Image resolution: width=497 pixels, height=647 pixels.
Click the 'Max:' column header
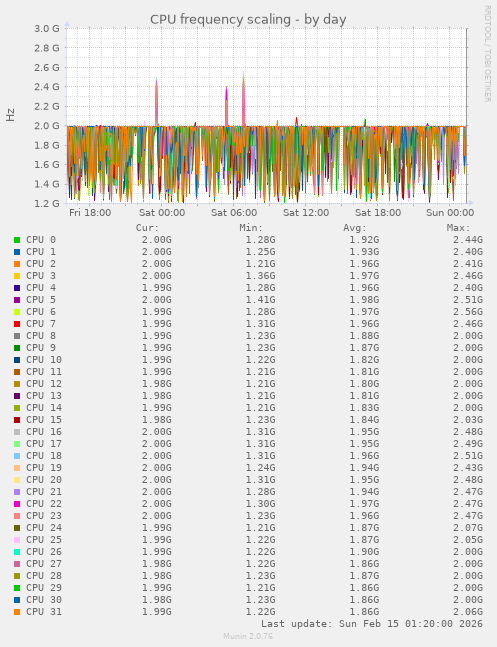[458, 228]
